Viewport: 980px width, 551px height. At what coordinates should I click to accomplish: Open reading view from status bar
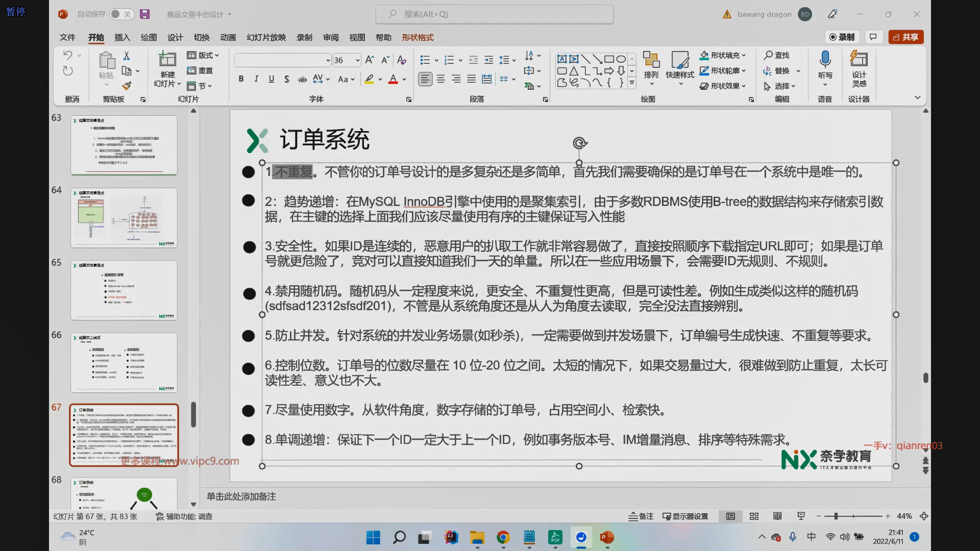(x=777, y=516)
